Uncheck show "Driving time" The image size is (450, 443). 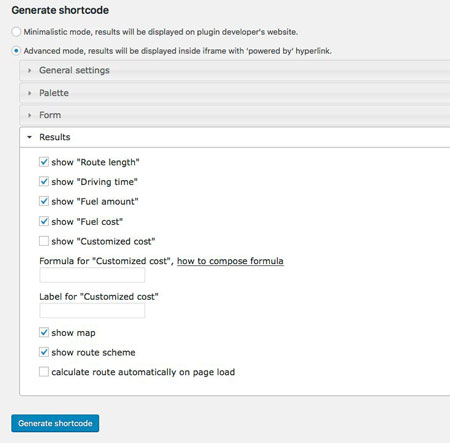(44, 182)
